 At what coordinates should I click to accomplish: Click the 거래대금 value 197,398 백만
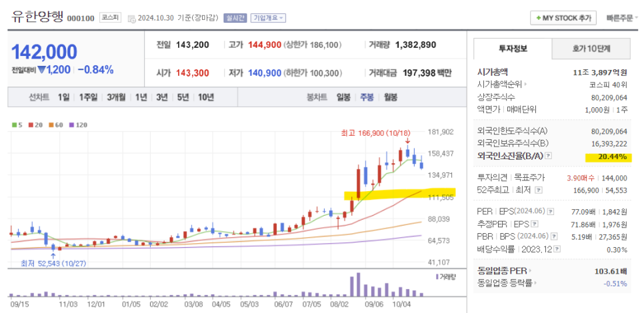tap(426, 73)
